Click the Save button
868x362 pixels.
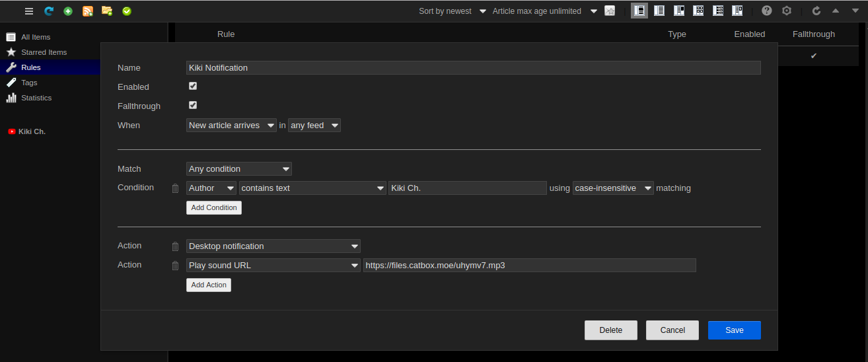734,330
